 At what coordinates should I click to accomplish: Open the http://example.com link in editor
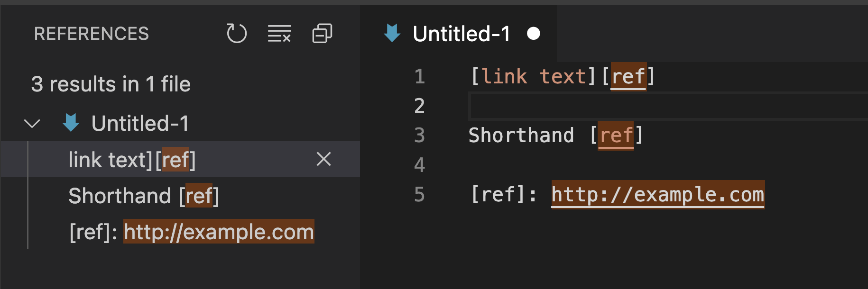pyautogui.click(x=657, y=194)
